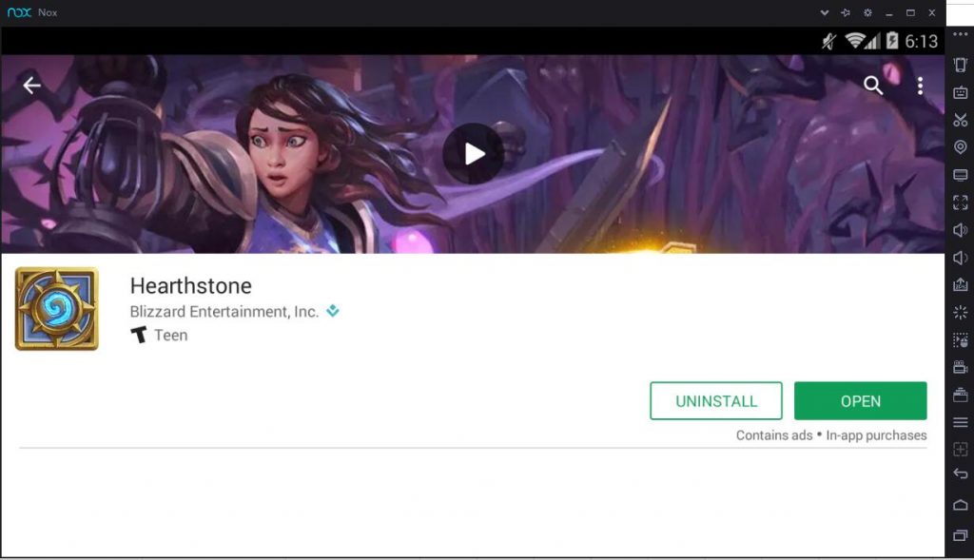This screenshot has height=560, width=974.
Task: Click the install APK icon
Action: coord(961,285)
